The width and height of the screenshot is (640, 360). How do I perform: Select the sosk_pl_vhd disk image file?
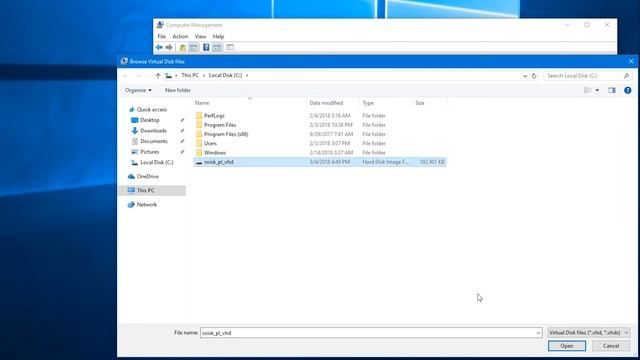coord(320,162)
